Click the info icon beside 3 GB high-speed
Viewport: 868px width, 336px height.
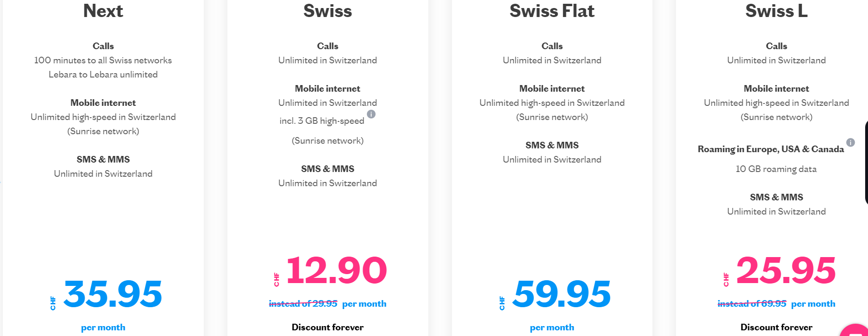(x=371, y=114)
